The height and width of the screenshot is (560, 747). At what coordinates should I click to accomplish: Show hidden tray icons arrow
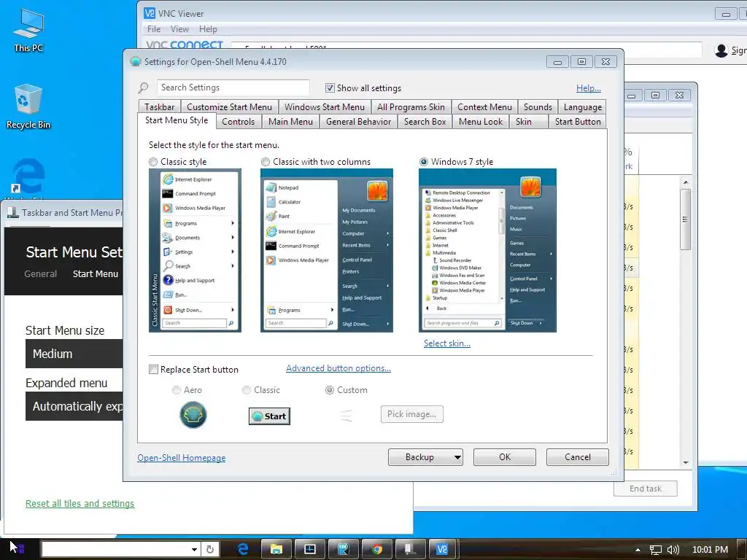pos(638,550)
